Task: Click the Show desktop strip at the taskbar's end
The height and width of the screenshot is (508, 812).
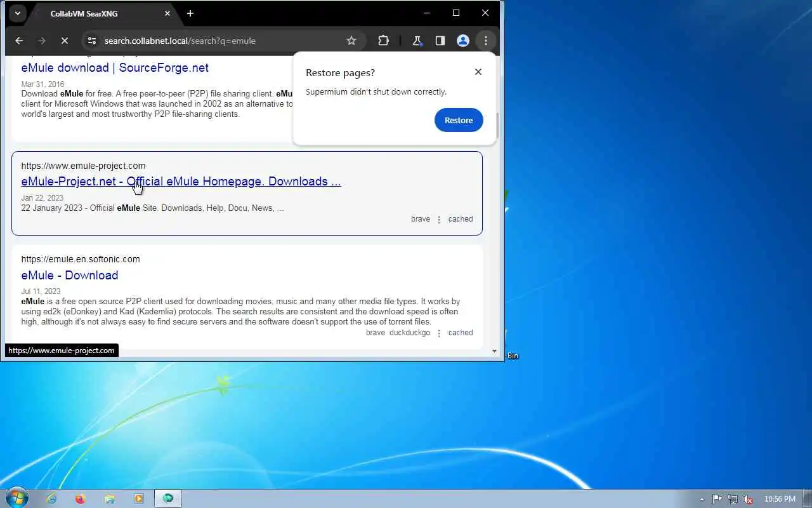Action: pyautogui.click(x=807, y=498)
